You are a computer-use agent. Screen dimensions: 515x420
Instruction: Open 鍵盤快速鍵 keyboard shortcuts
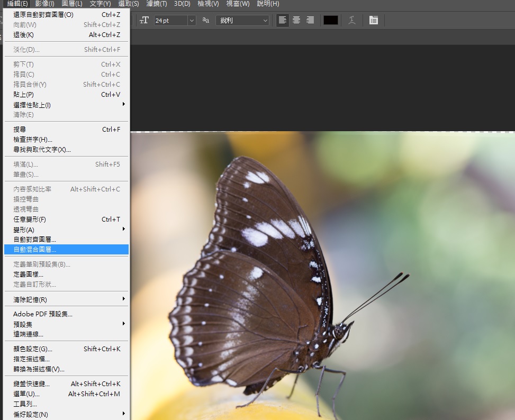click(66, 384)
